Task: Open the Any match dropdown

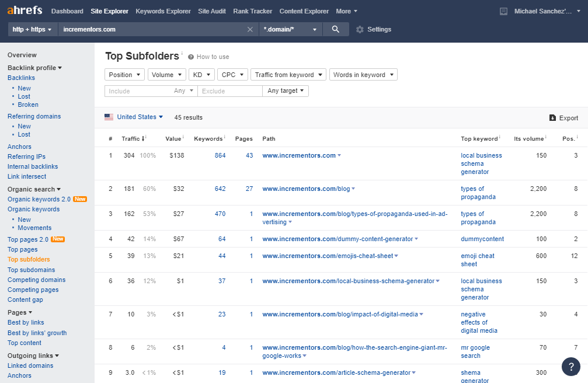Action: (183, 90)
